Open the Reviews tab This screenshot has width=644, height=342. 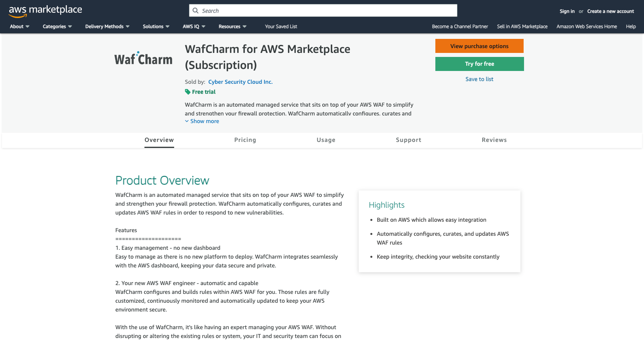point(494,140)
